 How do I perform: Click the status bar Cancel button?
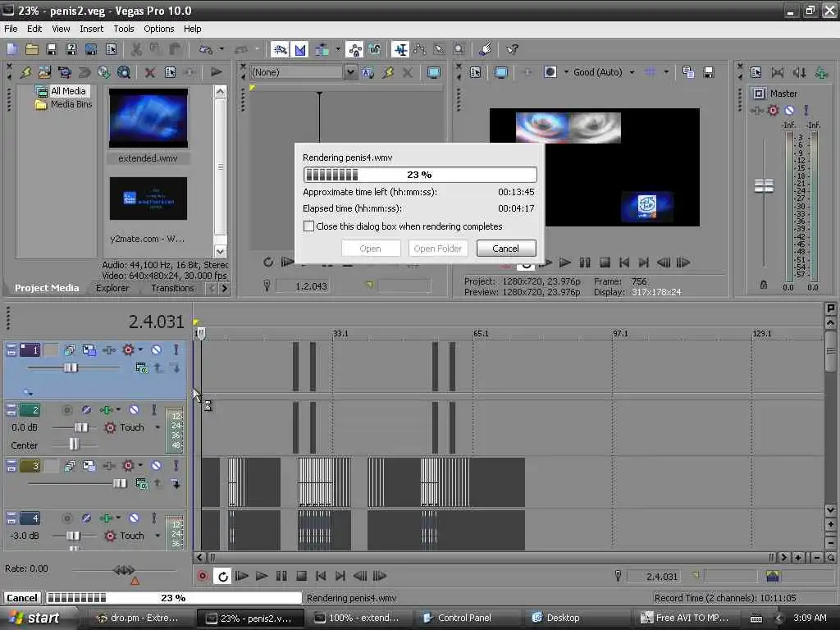(22, 598)
